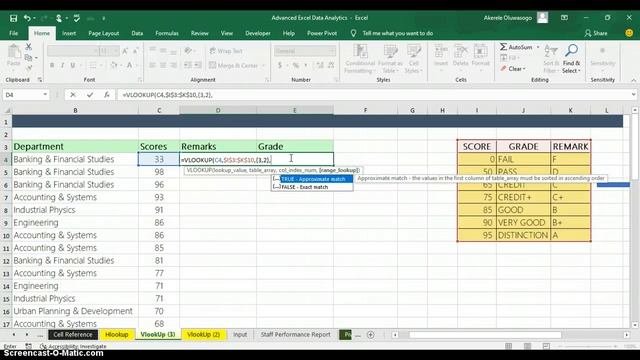Click the Cancel X in formula bar
The image size is (640, 360).
click(x=73, y=95)
